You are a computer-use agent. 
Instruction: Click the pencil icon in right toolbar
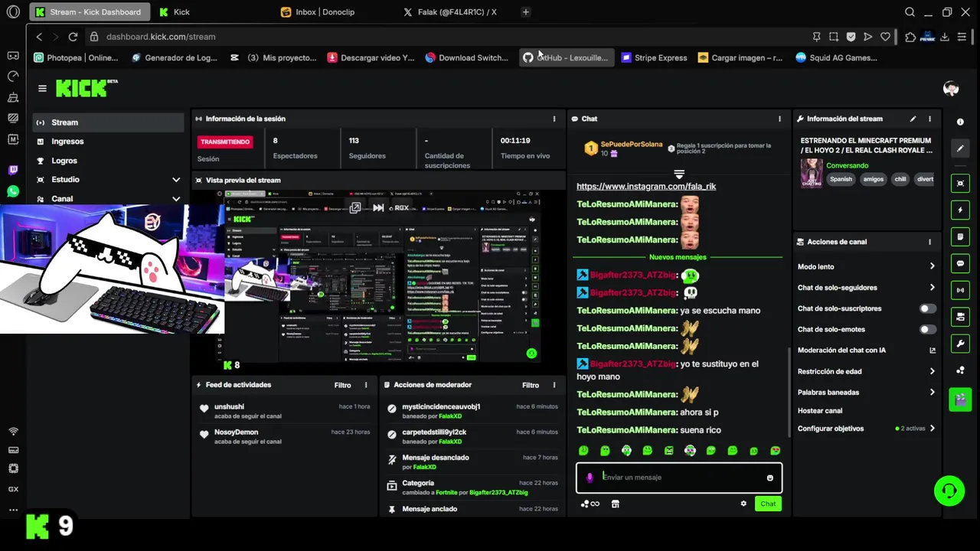(960, 148)
